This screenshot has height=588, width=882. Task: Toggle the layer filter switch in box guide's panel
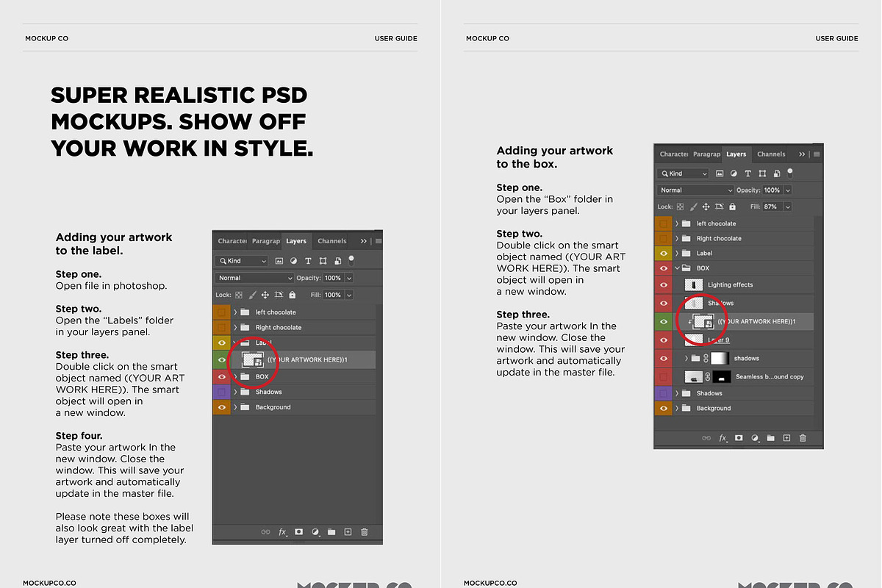pyautogui.click(x=790, y=173)
